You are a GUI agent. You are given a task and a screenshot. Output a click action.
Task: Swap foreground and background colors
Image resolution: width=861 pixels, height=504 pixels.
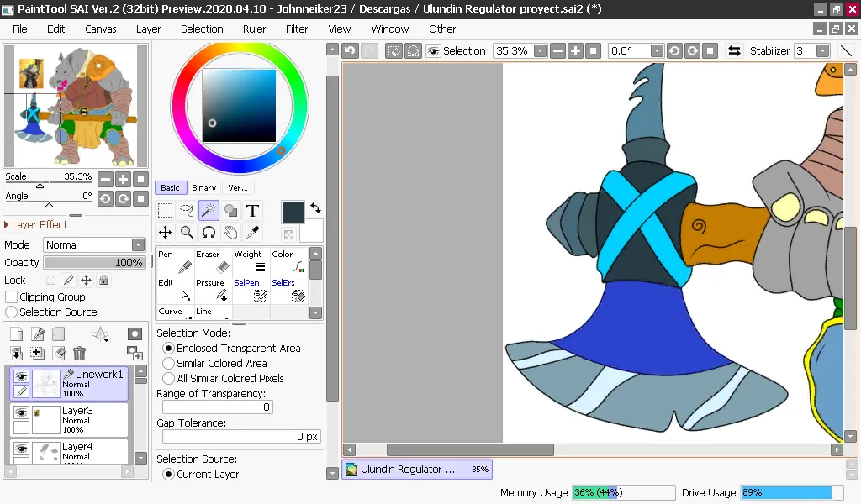(x=316, y=207)
